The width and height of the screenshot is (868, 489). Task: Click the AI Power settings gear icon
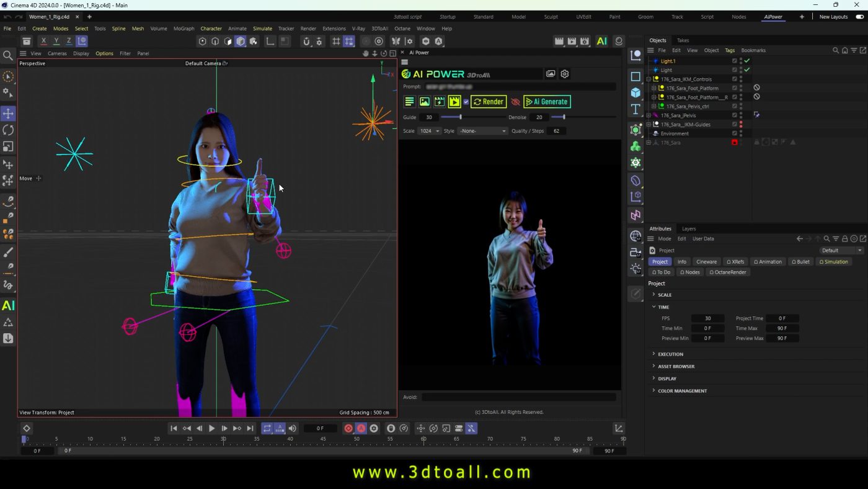(565, 74)
